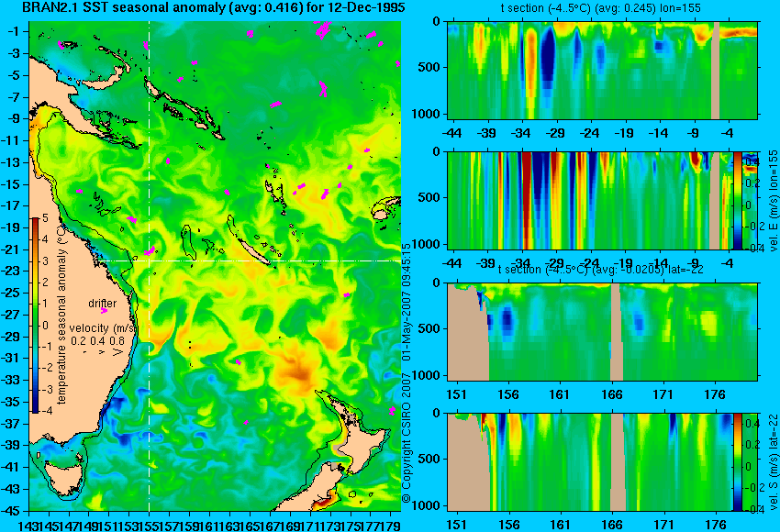Screen dimensions: 780x532
Task: Click the lat=-22 temperature section plot
Action: point(602,332)
